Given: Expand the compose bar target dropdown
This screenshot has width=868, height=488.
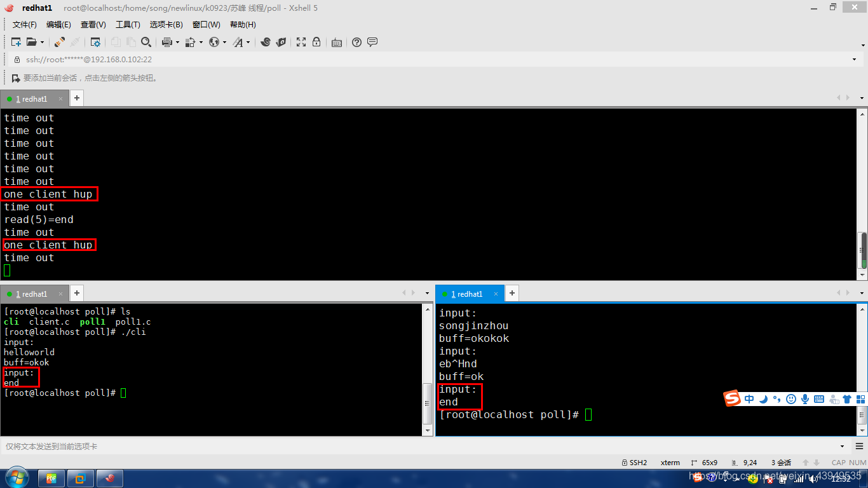Looking at the screenshot, I should tap(843, 446).
